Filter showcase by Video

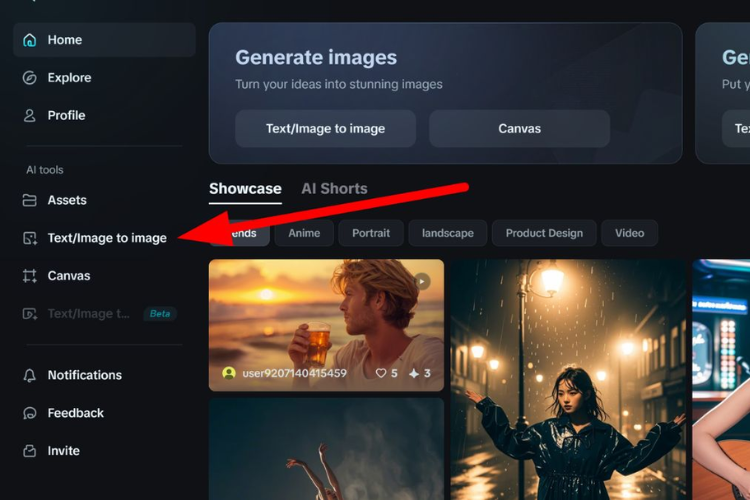629,233
